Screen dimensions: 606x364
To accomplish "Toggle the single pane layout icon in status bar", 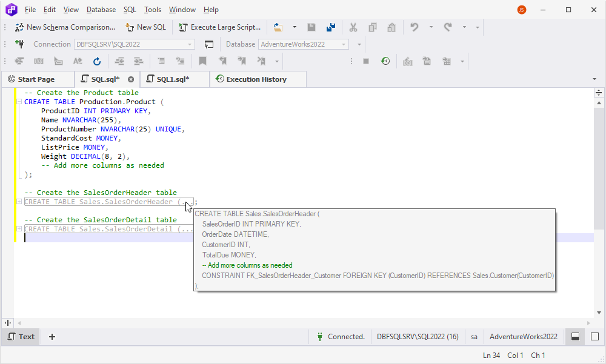I will point(595,337).
